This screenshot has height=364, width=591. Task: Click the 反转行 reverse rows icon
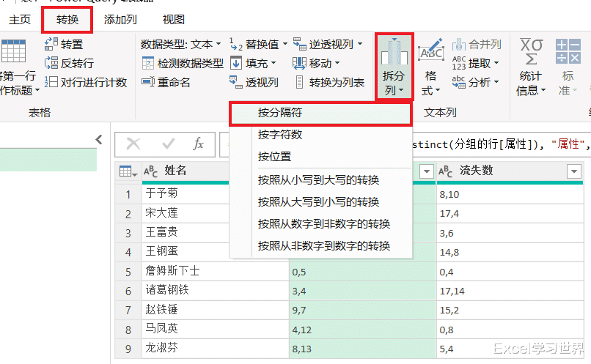[x=51, y=63]
